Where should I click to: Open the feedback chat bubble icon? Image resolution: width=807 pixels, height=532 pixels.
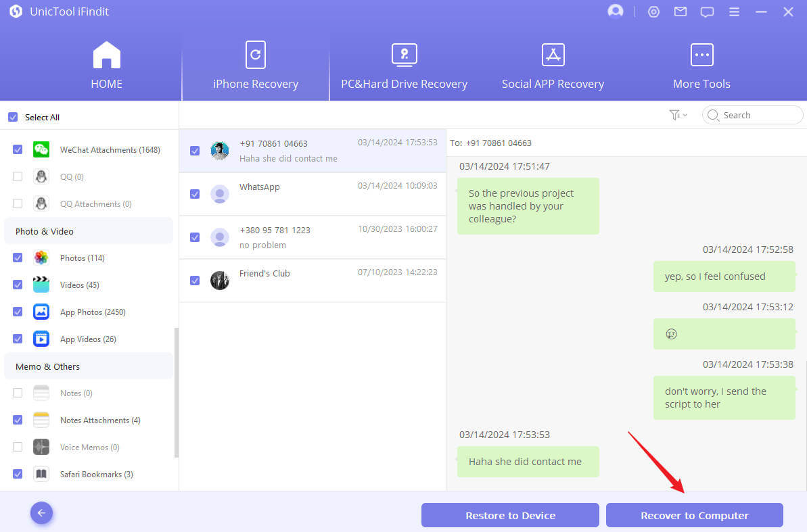point(707,11)
